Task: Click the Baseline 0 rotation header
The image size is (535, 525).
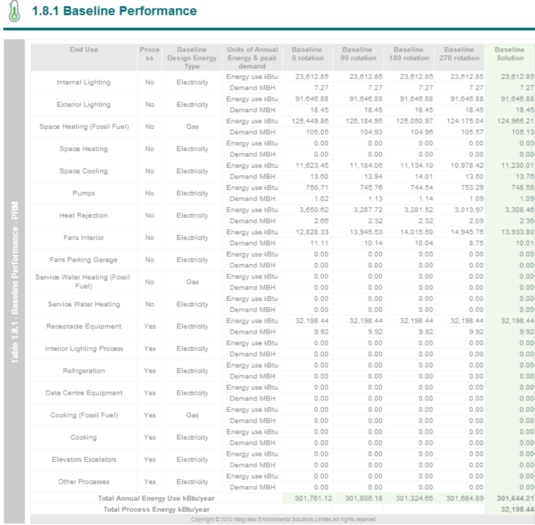Action: tap(307, 54)
